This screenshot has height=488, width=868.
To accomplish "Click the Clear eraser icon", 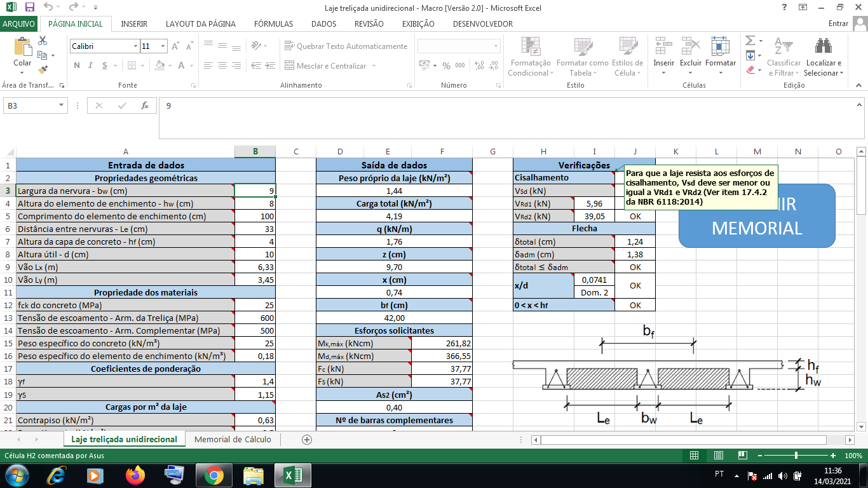I will tap(750, 70).
